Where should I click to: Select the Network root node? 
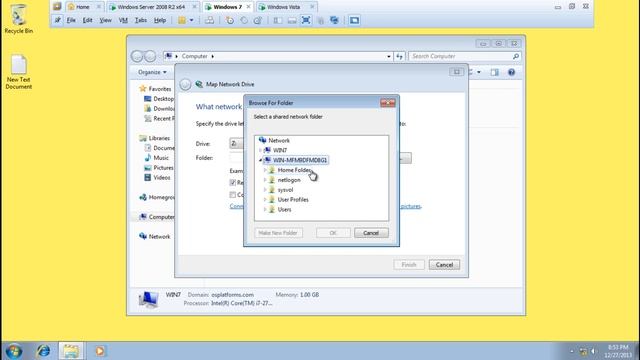[x=274, y=140]
